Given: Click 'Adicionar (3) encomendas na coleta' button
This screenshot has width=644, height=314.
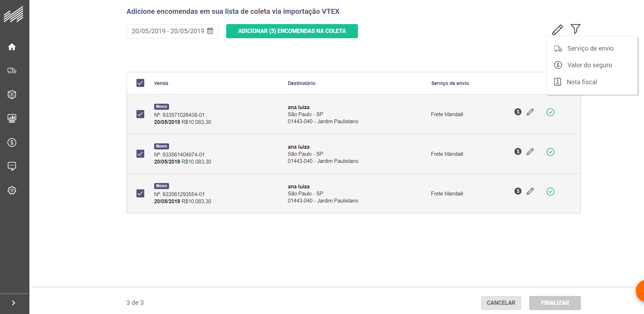Looking at the screenshot, I should click(x=292, y=31).
